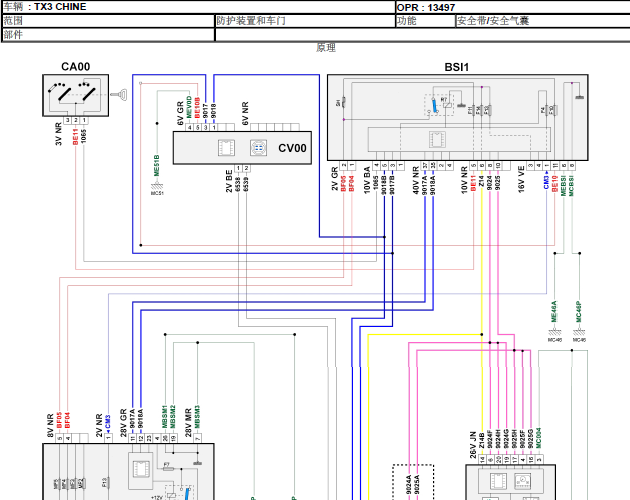Click the chip symbol inside BSI1 box
This screenshot has height=500, width=630.
[437, 140]
